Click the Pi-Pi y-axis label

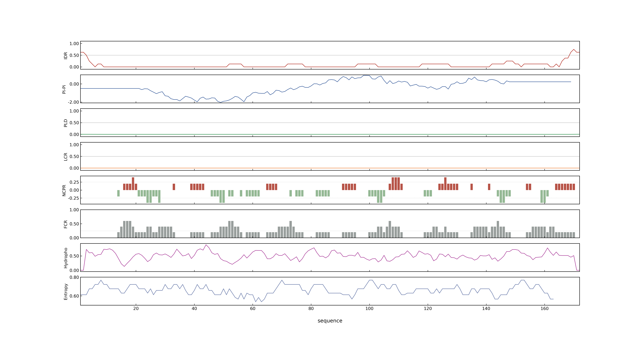(64, 89)
